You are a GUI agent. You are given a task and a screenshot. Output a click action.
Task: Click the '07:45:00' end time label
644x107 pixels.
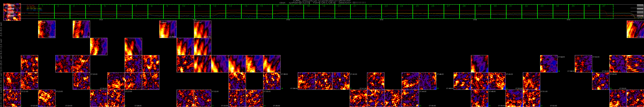pyautogui.click(x=432, y=106)
